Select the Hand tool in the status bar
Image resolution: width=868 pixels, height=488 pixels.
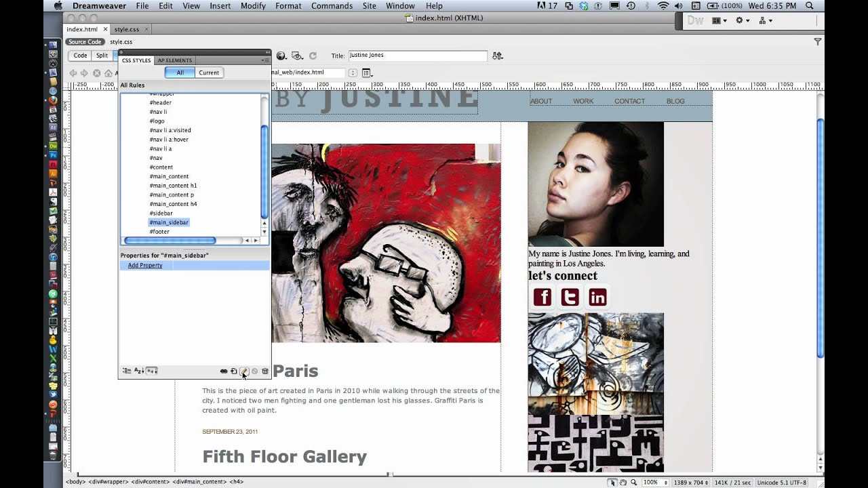[623, 482]
